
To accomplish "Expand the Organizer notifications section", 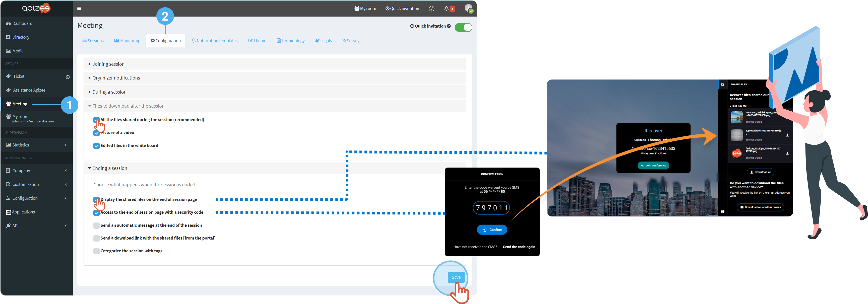I will click(275, 78).
